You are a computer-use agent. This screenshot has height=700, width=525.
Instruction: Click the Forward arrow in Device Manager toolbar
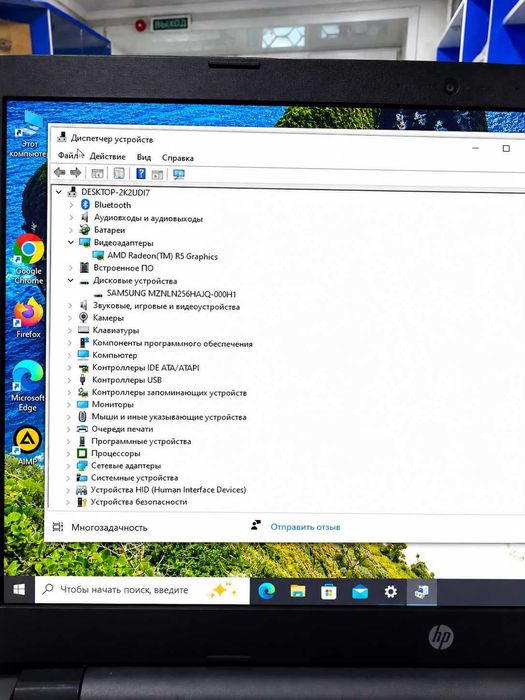coord(75,172)
